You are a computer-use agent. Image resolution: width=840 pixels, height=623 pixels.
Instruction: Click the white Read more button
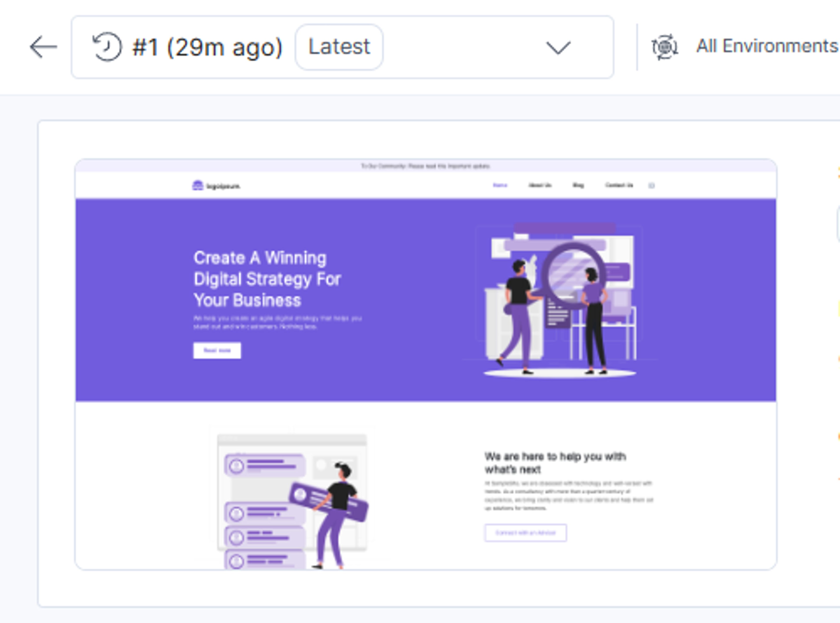[217, 350]
